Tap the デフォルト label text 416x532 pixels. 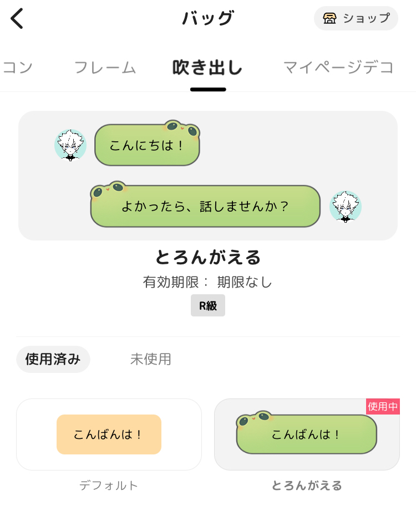(109, 486)
